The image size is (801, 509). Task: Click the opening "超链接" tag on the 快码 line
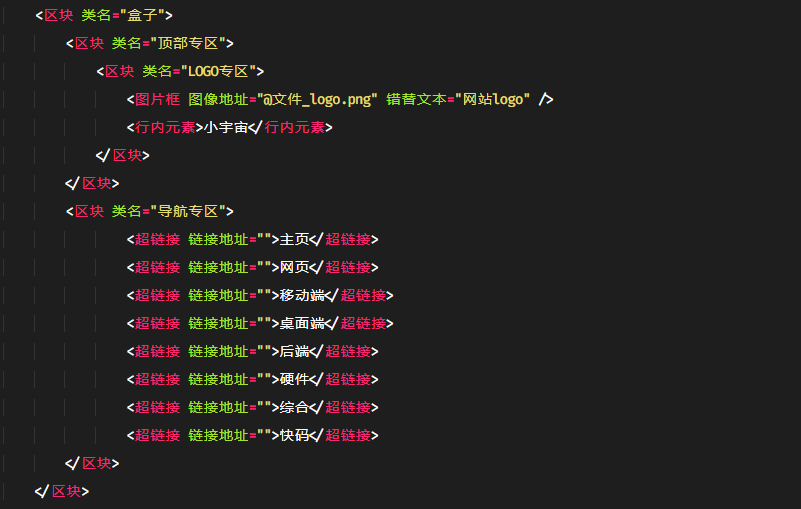(157, 435)
